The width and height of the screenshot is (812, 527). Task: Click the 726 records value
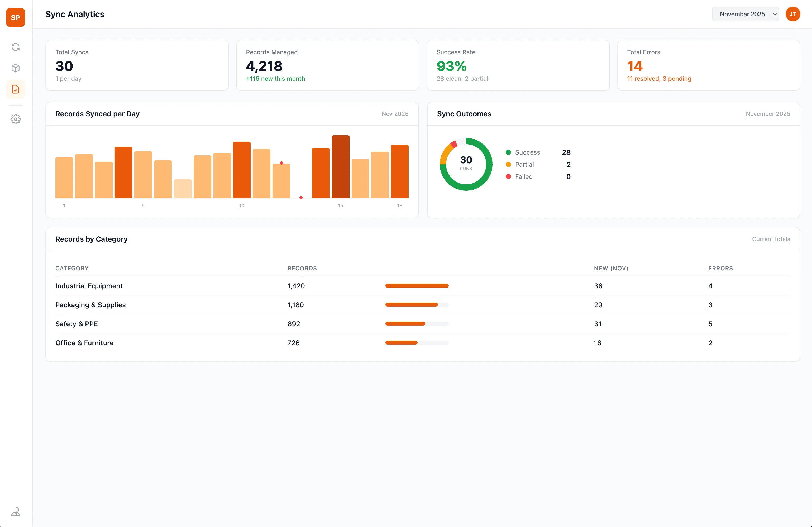tap(293, 343)
